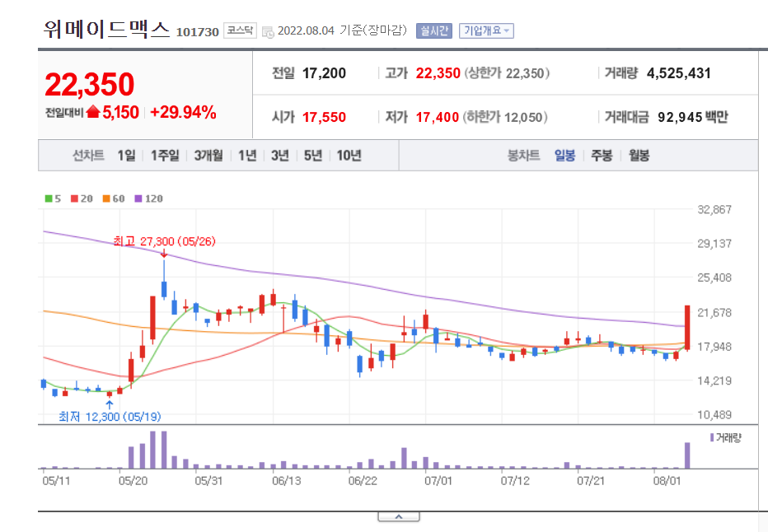Image resolution: width=768 pixels, height=532 pixels.
Task: Click the 07/01 date axis label
Action: click(x=438, y=481)
